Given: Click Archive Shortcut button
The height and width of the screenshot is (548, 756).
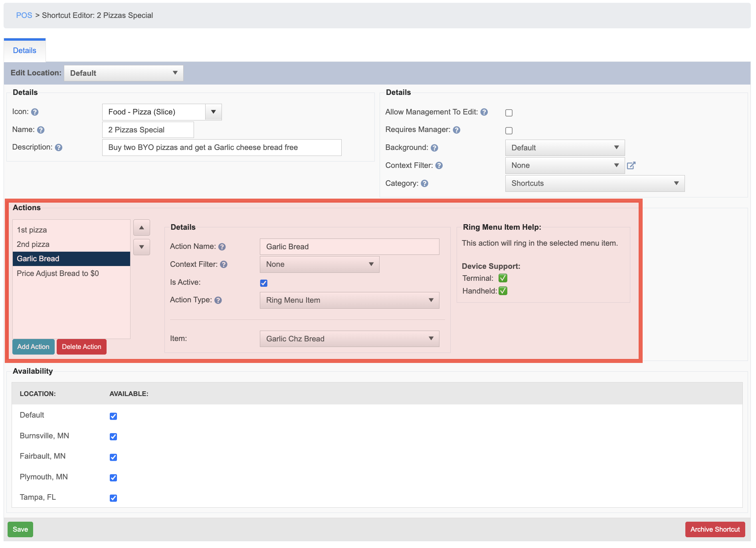Looking at the screenshot, I should pos(715,529).
